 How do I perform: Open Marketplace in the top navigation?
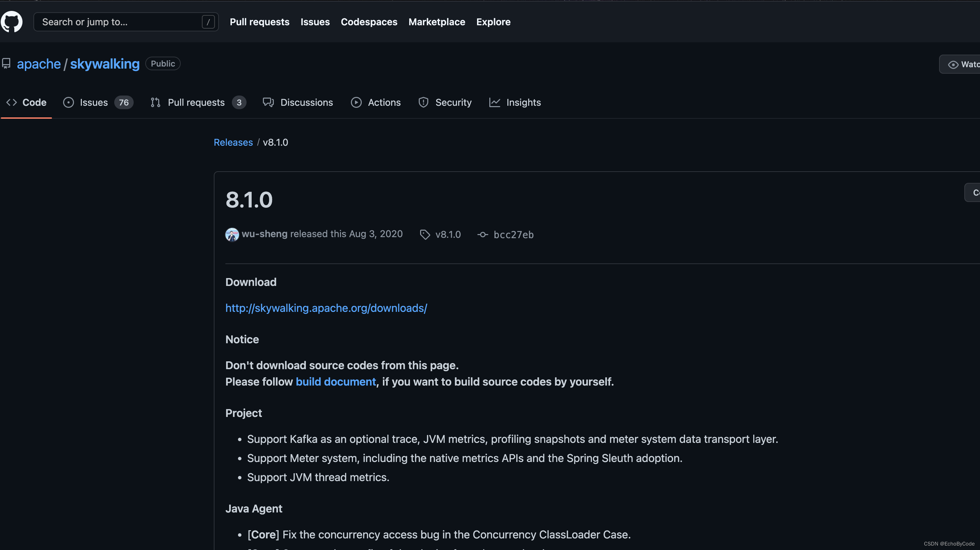click(x=436, y=22)
